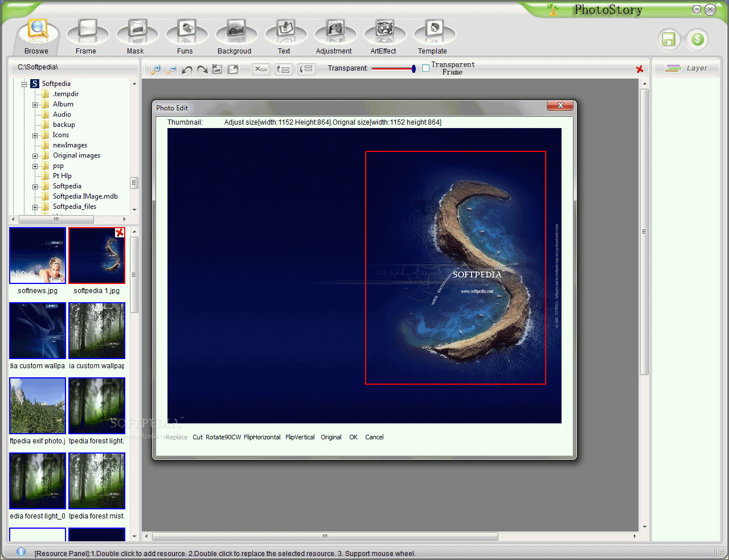
Task: Select the softpedia exif photo thumbnail
Action: pos(38,406)
